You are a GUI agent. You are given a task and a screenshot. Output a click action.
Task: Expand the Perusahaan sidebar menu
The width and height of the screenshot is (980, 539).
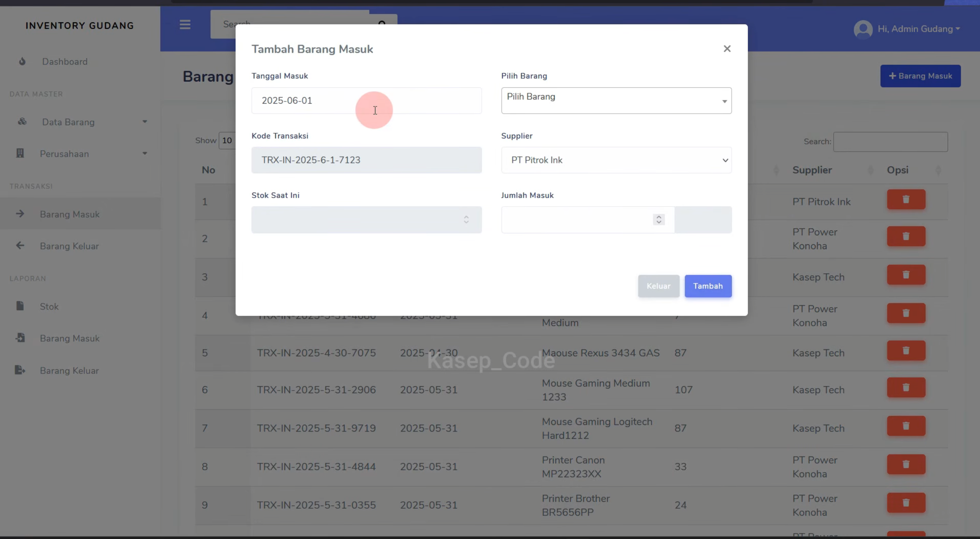80,154
